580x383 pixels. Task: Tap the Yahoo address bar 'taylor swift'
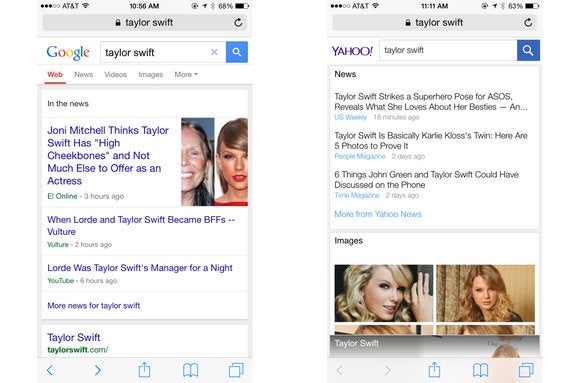click(x=435, y=23)
